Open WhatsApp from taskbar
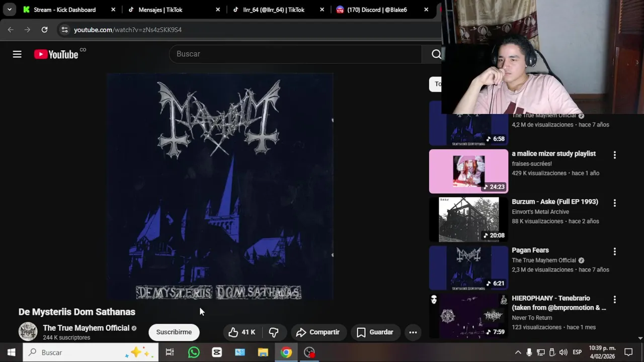Image resolution: width=644 pixels, height=362 pixels. click(194, 352)
